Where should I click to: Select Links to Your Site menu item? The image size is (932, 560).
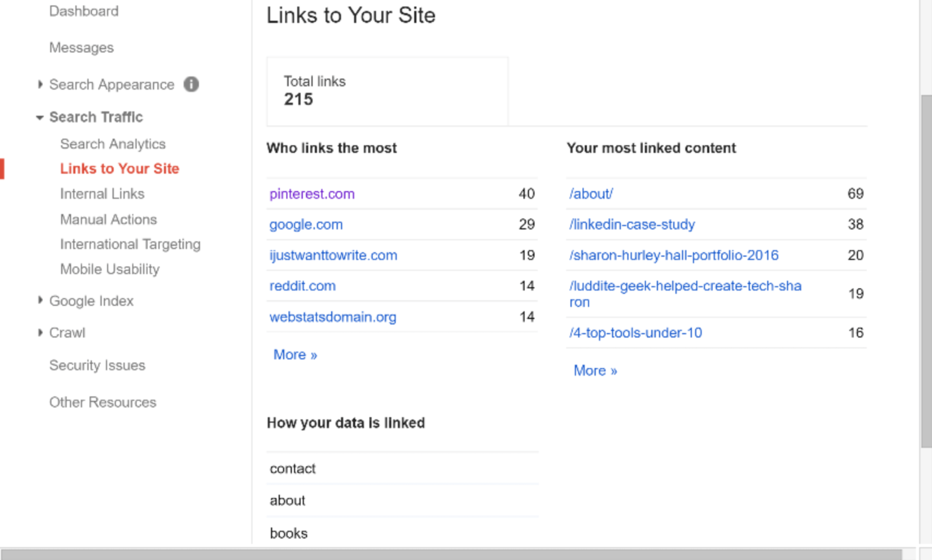coord(119,169)
